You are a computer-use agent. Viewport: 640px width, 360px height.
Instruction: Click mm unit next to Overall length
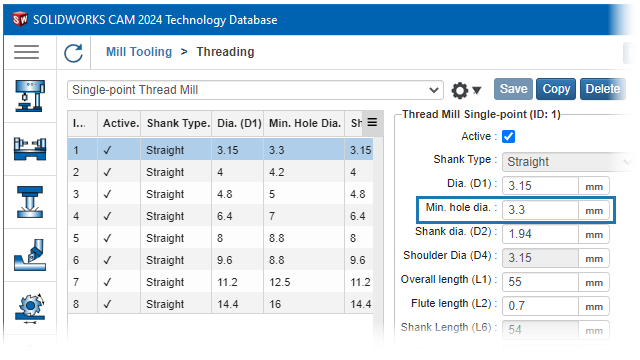(x=594, y=282)
